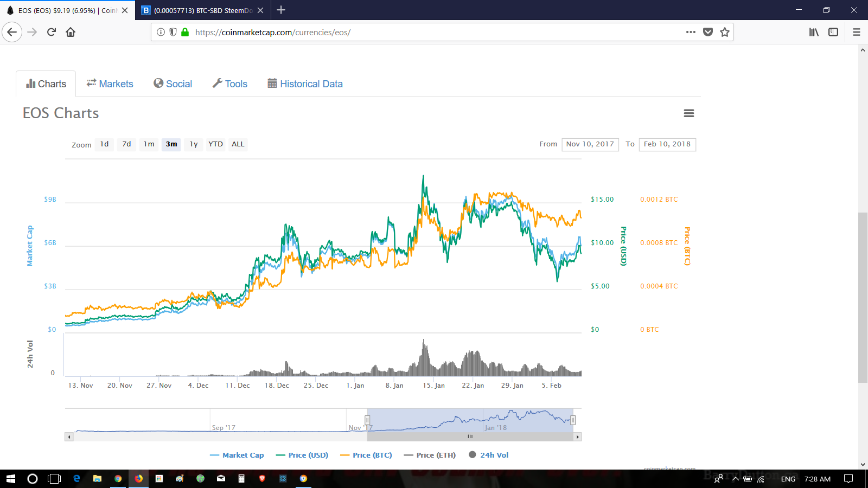Set chart zoom to ALL
This screenshot has width=868, height=488.
pyautogui.click(x=238, y=144)
